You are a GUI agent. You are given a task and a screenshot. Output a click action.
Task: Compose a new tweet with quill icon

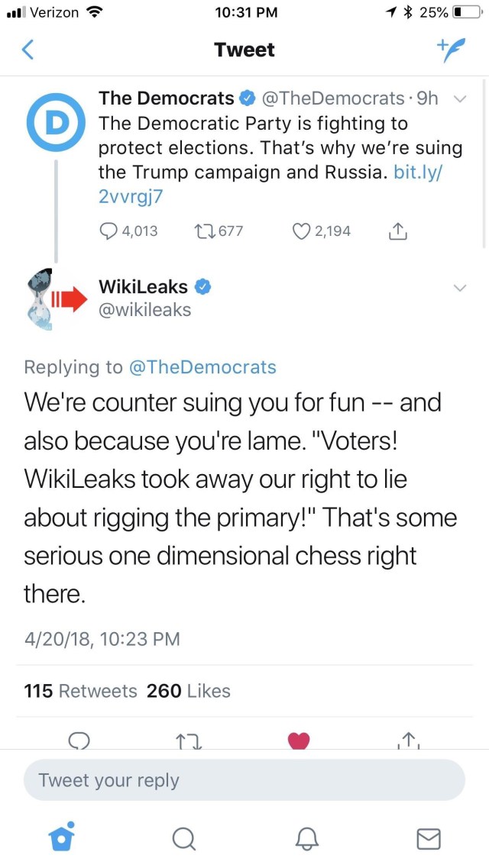(451, 49)
